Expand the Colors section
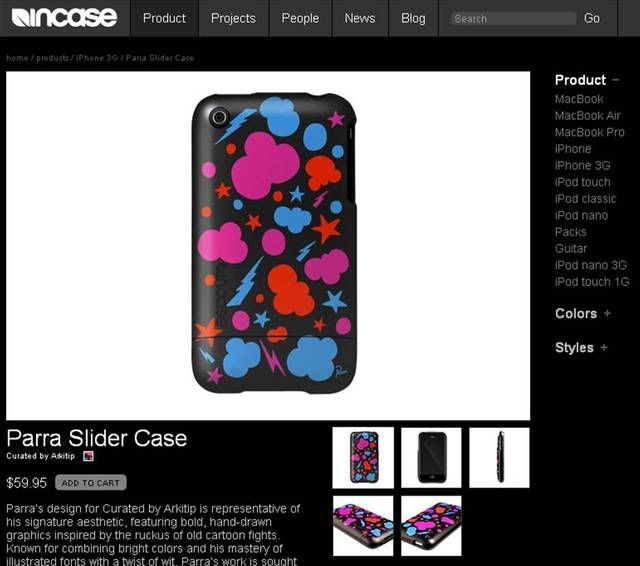640x566 pixels. (x=607, y=313)
